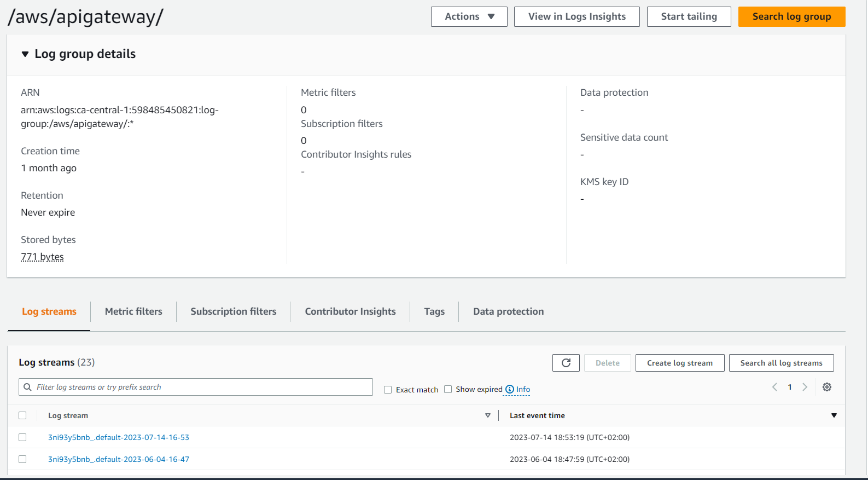Click Create log stream button

[x=680, y=363]
